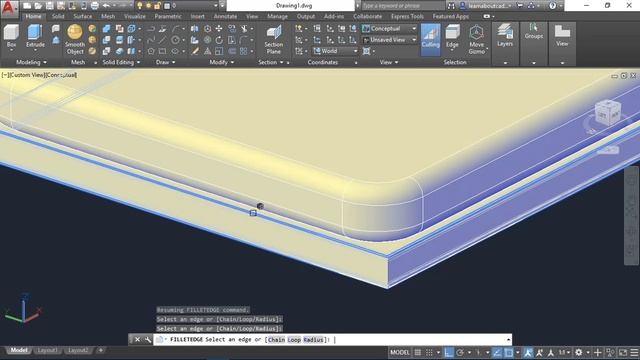Choose the Loop option in command line
The width and height of the screenshot is (640, 360).
pyautogui.click(x=294, y=340)
